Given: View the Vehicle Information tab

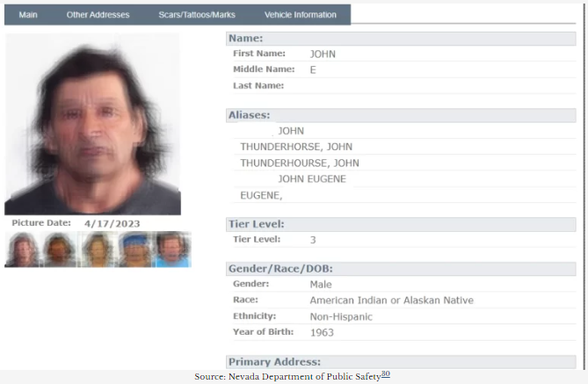Looking at the screenshot, I should coord(301,15).
